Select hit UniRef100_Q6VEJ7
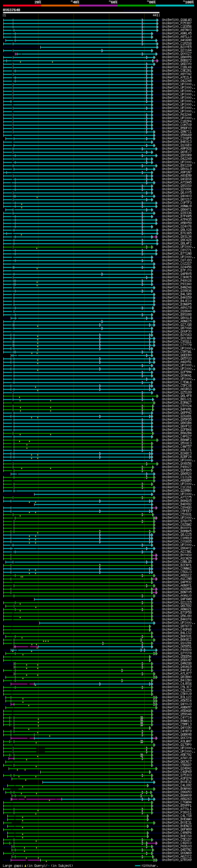Image resolution: width=197 pixels, height=868 pixels. pyautogui.click(x=177, y=152)
